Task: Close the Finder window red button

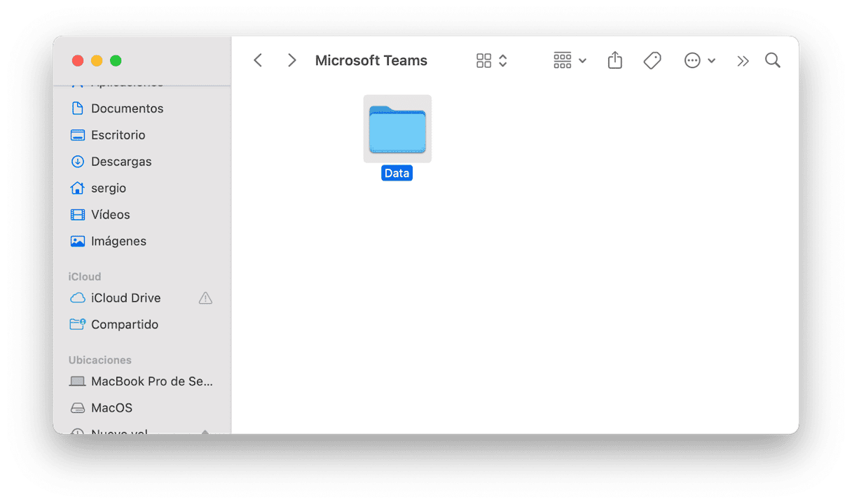Action: coord(78,61)
